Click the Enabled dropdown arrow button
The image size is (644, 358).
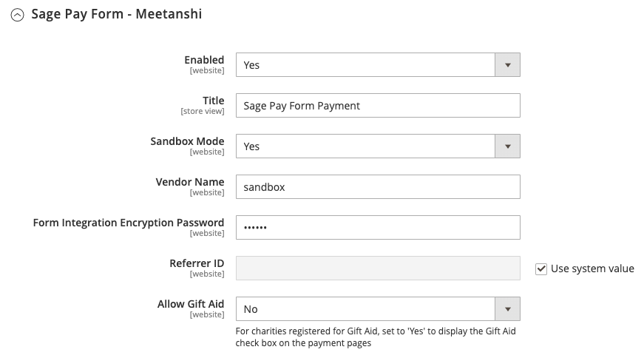pyautogui.click(x=508, y=65)
